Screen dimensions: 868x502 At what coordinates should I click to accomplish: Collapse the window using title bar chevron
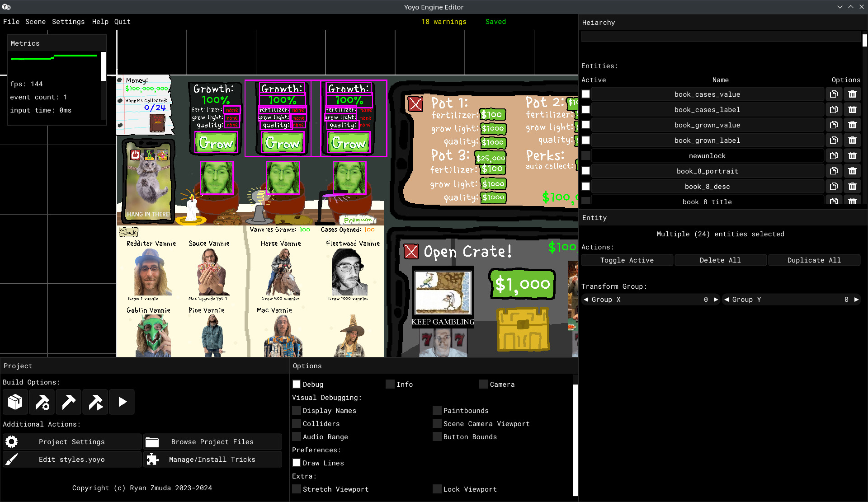pos(840,7)
